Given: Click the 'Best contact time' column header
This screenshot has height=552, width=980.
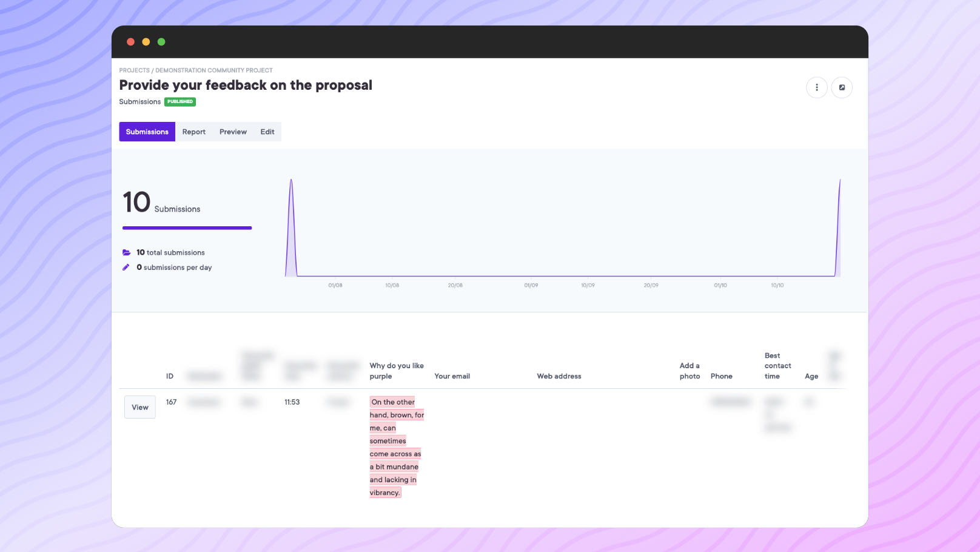Looking at the screenshot, I should coord(777,366).
